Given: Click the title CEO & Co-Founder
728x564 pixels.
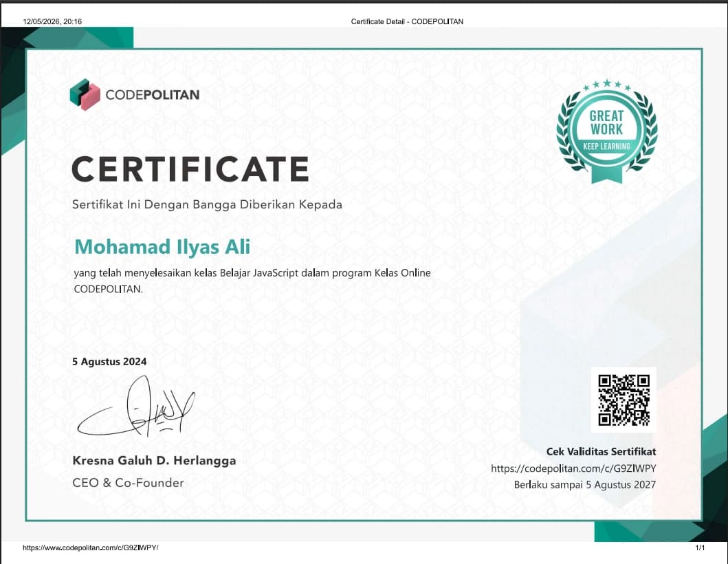Looking at the screenshot, I should [x=128, y=483].
